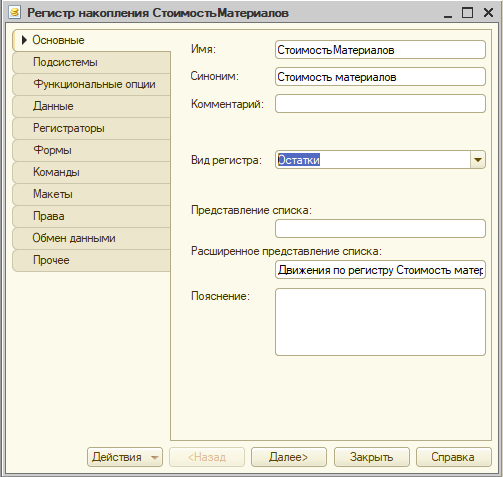Click the Представление списка input field
The width and height of the screenshot is (503, 477).
(380, 228)
